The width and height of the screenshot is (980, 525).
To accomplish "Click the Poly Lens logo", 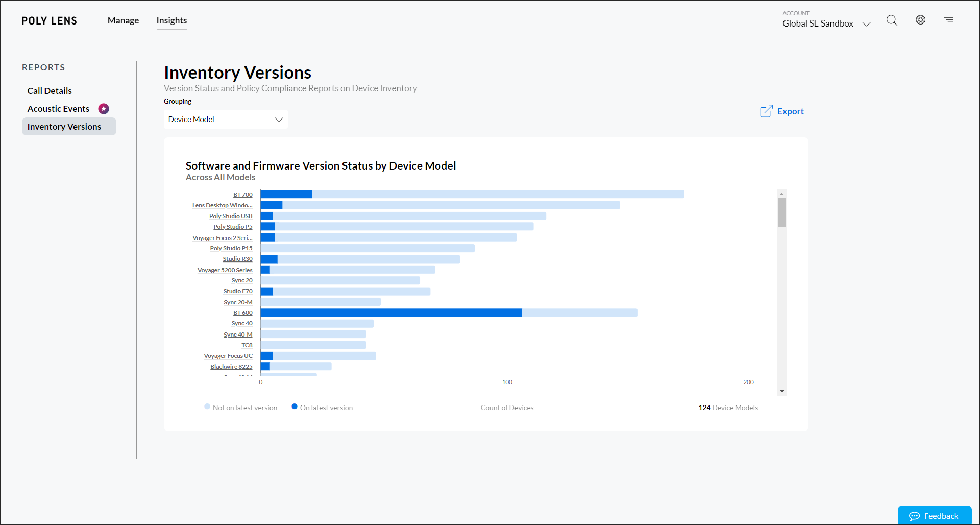I will tap(49, 20).
